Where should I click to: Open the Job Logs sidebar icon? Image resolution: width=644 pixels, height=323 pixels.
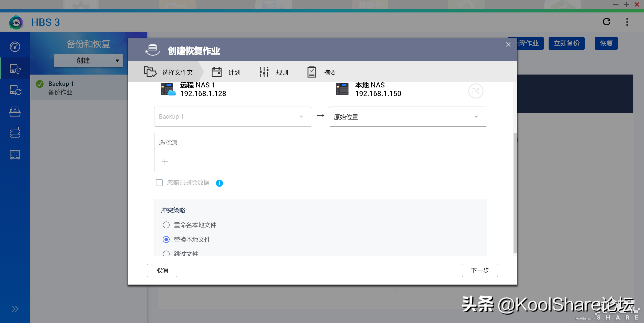click(15, 155)
